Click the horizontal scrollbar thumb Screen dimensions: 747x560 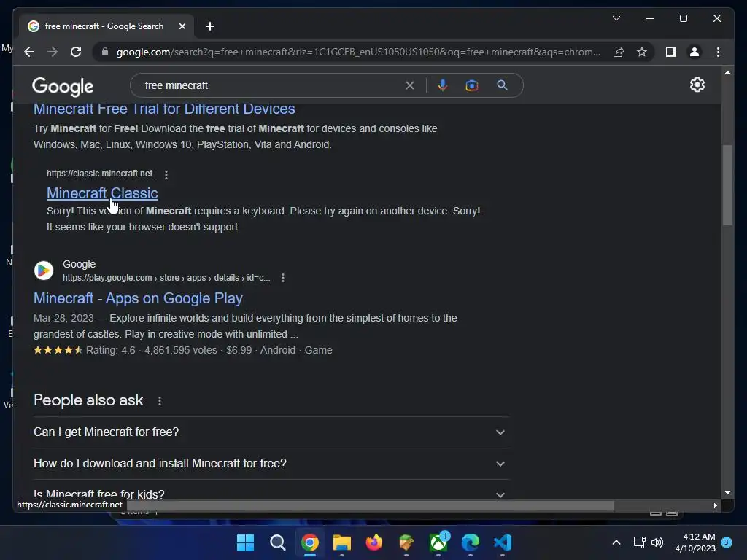[x=371, y=505]
